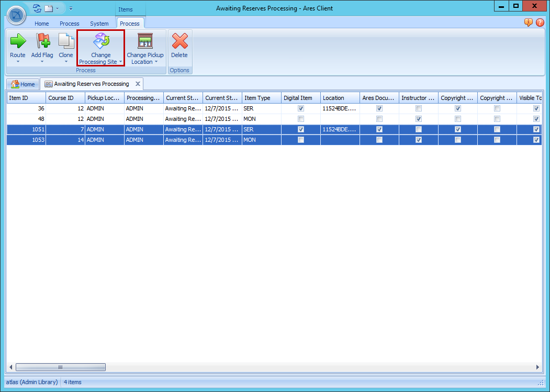This screenshot has height=392, width=550.
Task: Uncheck the Instructor checkbox for item 48
Action: [418, 119]
